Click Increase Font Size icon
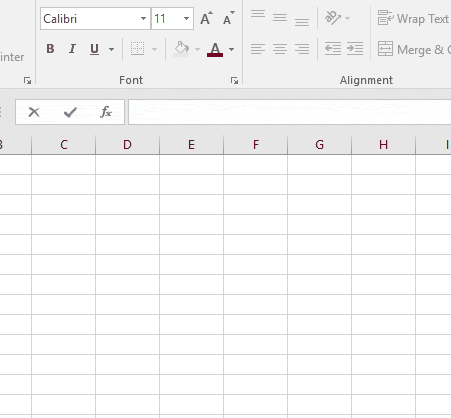Image resolution: width=451 pixels, height=418 pixels. pos(206,18)
